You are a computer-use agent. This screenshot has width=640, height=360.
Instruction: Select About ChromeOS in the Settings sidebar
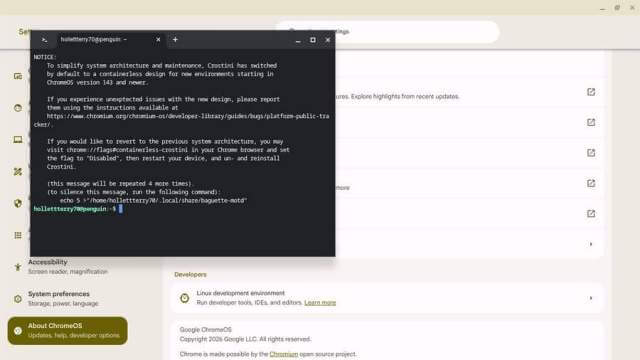click(67, 331)
